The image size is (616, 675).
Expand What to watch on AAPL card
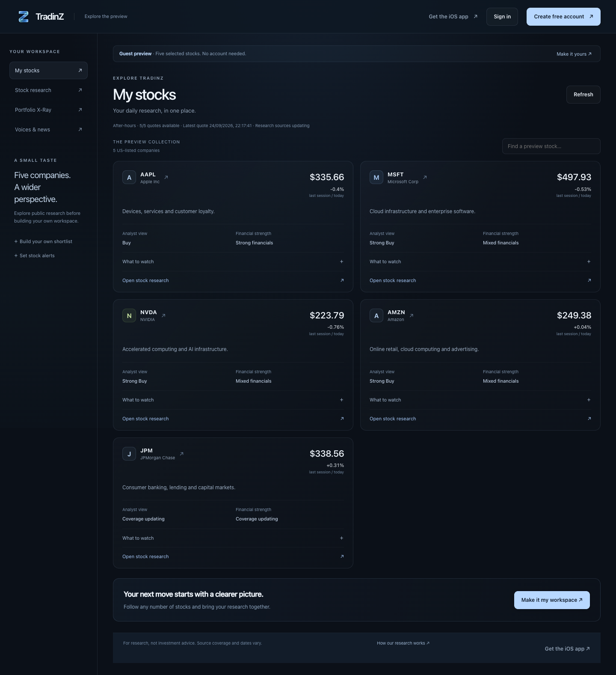233,262
